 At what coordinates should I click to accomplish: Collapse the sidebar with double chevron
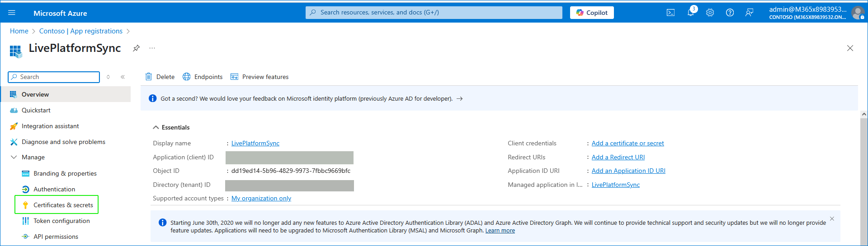[x=123, y=77]
